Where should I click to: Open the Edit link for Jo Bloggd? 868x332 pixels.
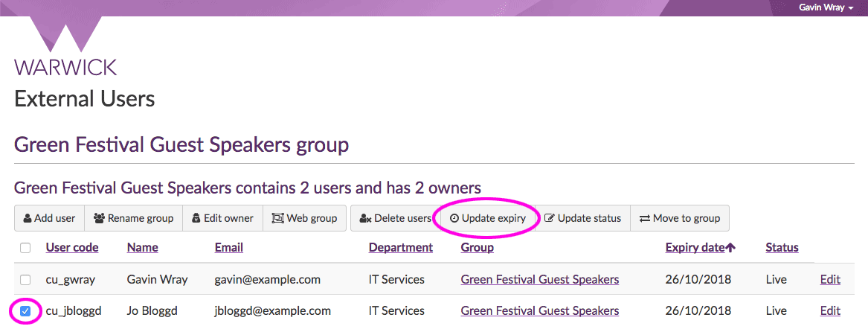point(829,311)
